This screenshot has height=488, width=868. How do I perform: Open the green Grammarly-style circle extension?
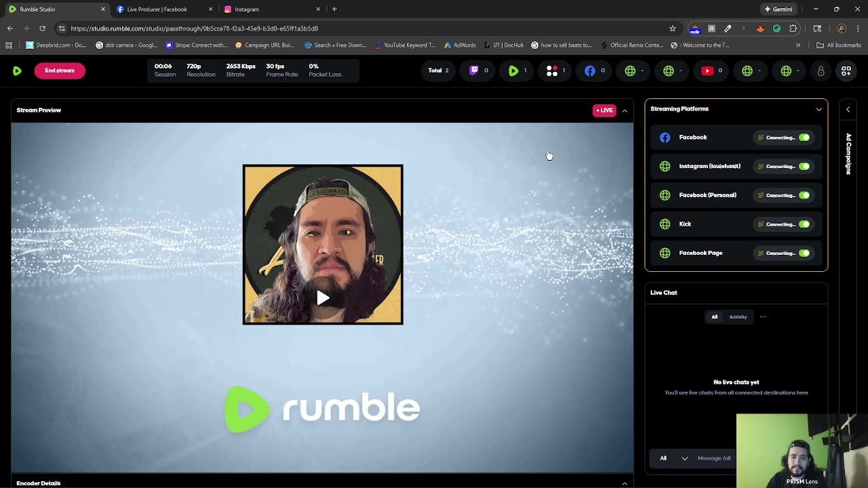pos(776,28)
